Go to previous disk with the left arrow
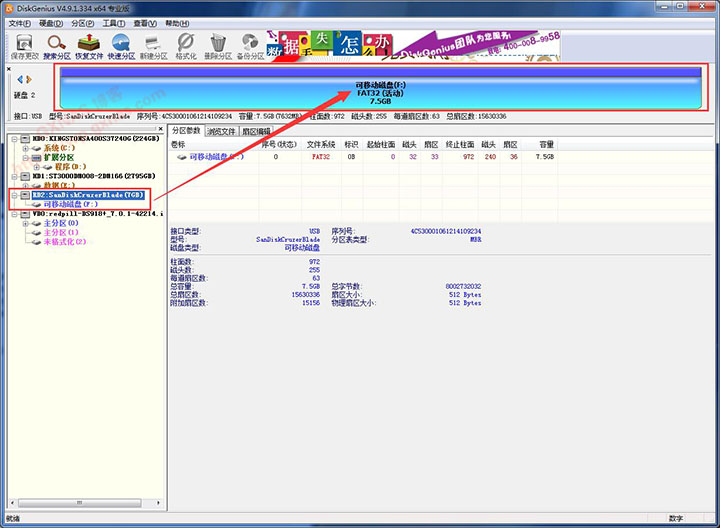 pyautogui.click(x=19, y=79)
